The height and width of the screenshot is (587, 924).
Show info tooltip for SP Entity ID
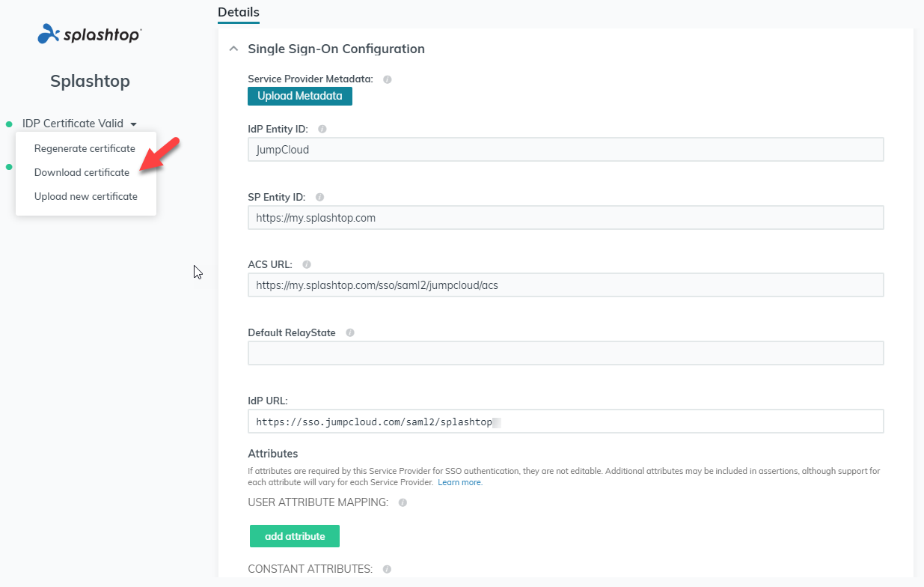click(320, 197)
